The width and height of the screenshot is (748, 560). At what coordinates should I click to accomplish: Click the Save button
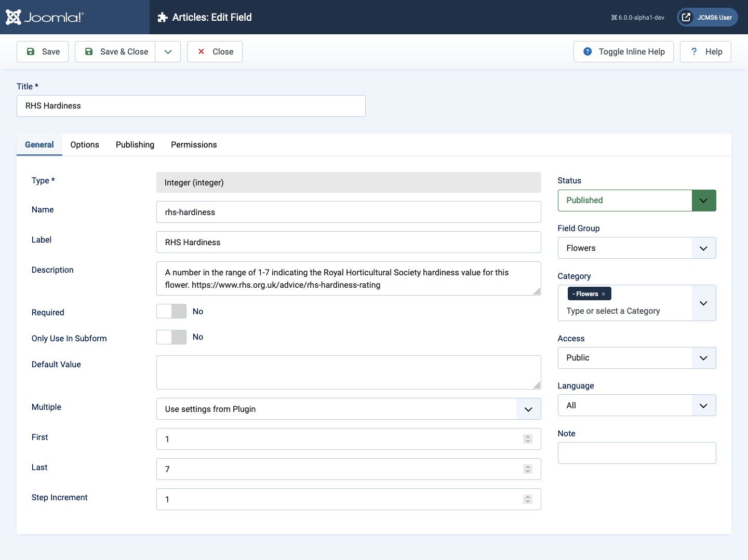(x=43, y=51)
